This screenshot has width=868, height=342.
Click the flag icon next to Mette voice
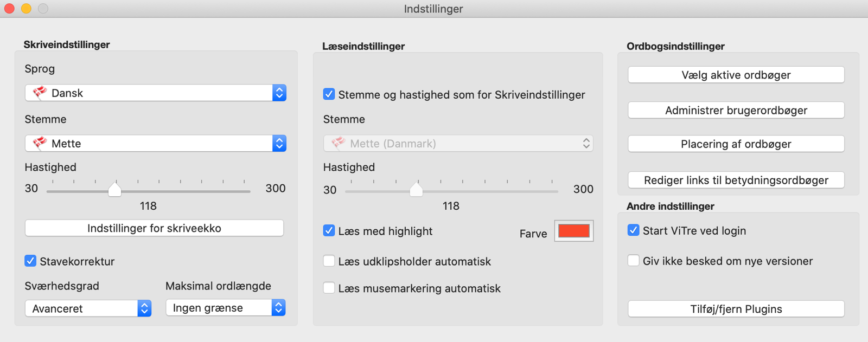click(x=39, y=143)
